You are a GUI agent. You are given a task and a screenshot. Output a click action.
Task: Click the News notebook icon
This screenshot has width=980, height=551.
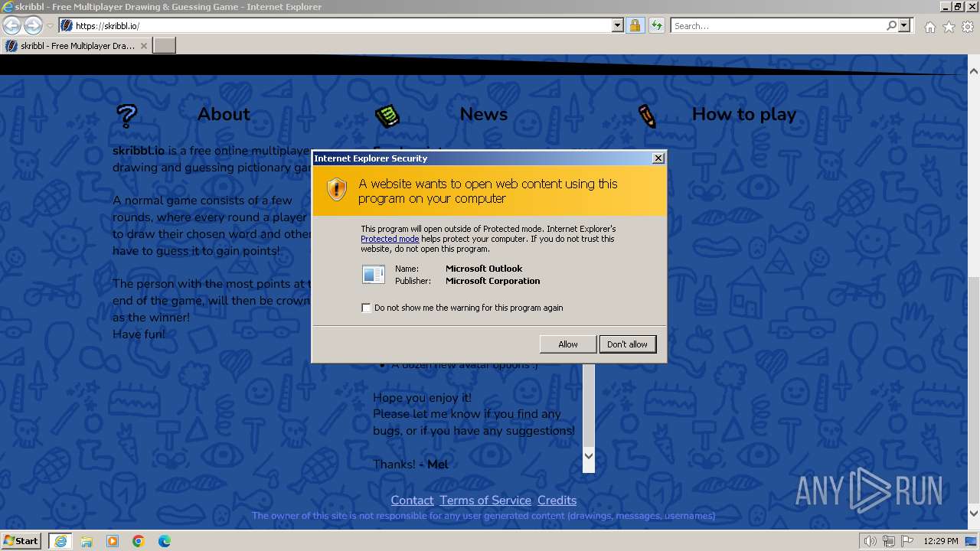387,116
